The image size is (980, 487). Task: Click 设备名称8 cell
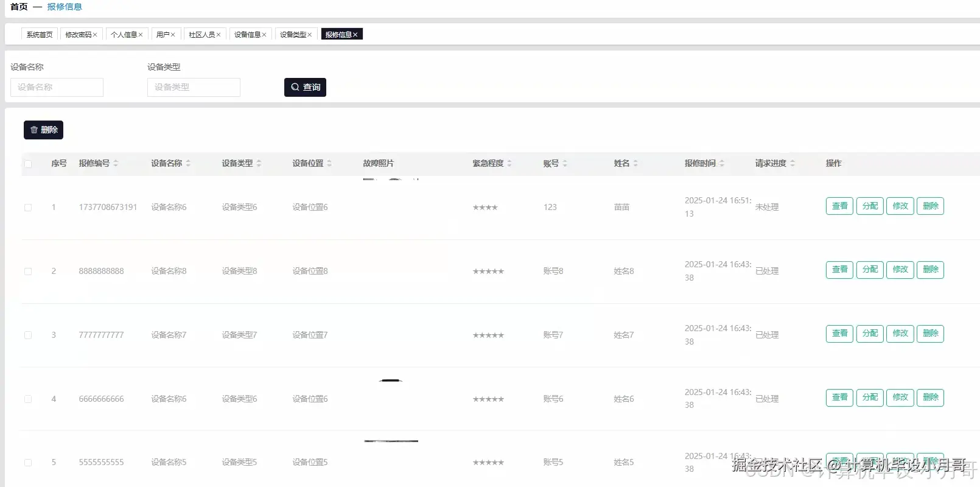click(169, 271)
